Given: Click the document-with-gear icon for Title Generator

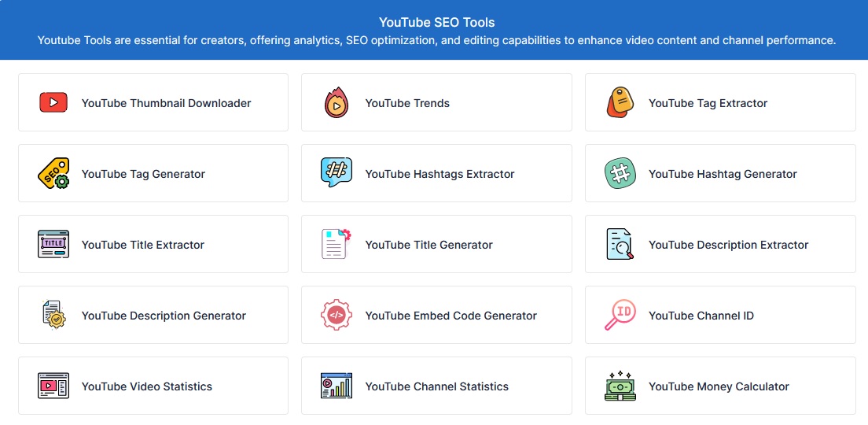Looking at the screenshot, I should (x=337, y=244).
